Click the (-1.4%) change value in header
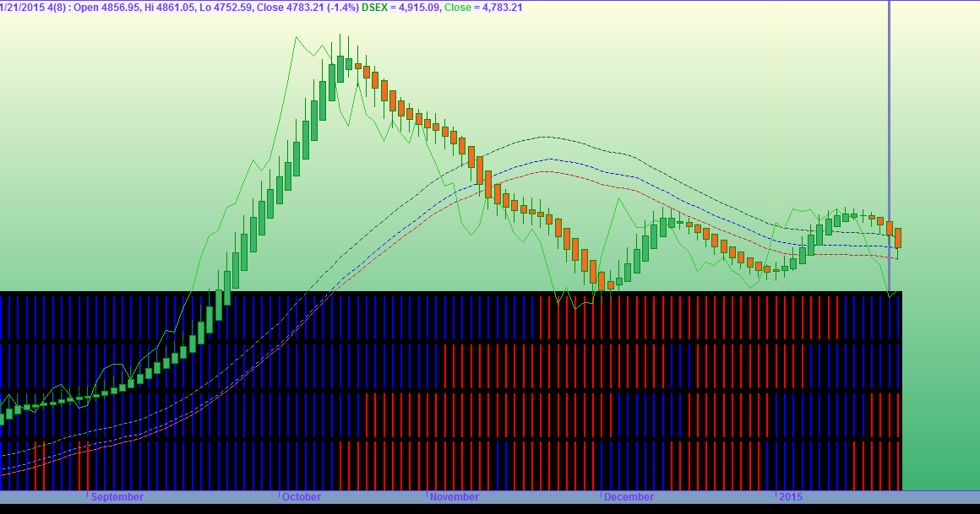980x514 pixels. point(342,8)
